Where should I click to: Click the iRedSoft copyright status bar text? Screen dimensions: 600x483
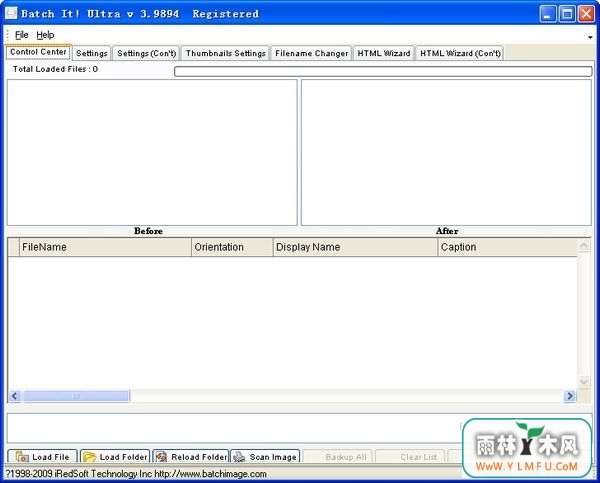[x=136, y=474]
